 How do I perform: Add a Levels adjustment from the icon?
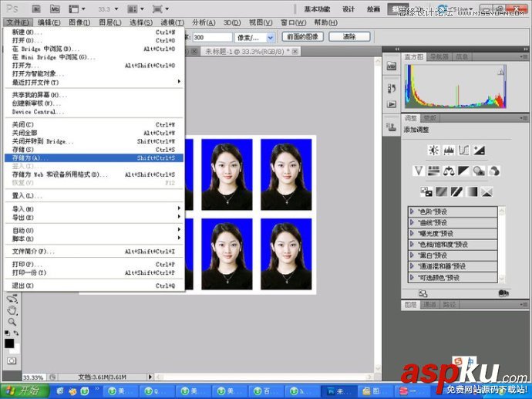(x=449, y=150)
